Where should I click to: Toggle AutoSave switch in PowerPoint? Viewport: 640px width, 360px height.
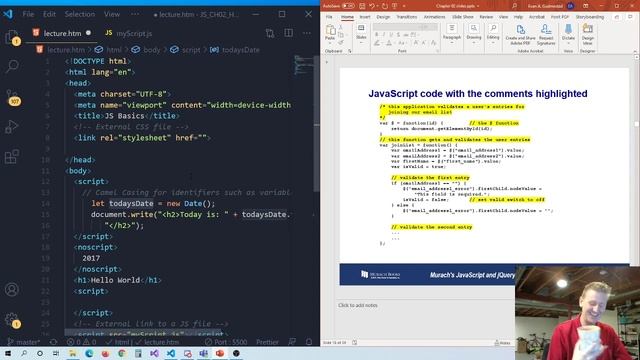tap(348, 6)
